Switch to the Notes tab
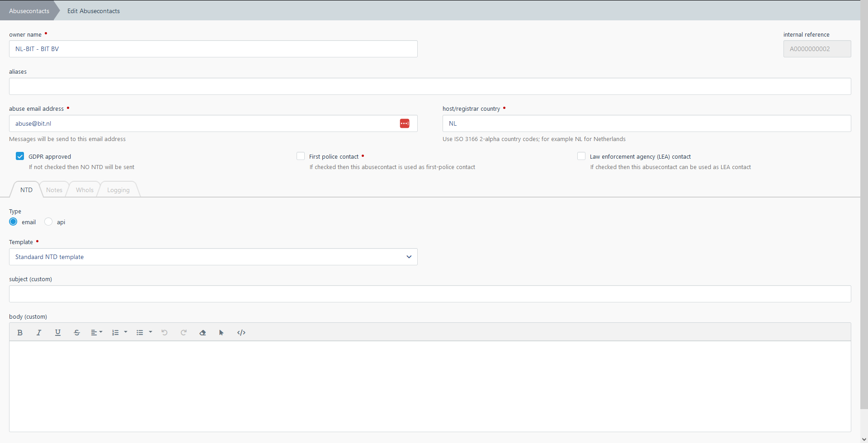868x443 pixels. pos(54,190)
